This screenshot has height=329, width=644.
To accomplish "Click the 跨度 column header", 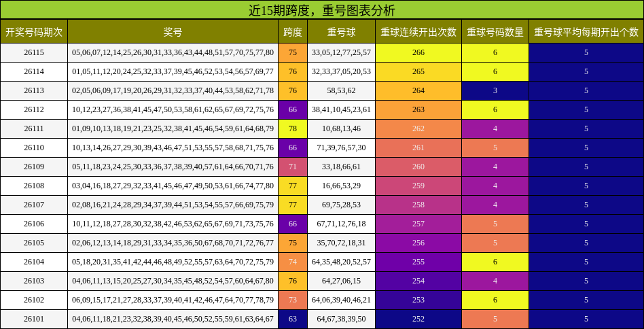I will [x=293, y=32].
